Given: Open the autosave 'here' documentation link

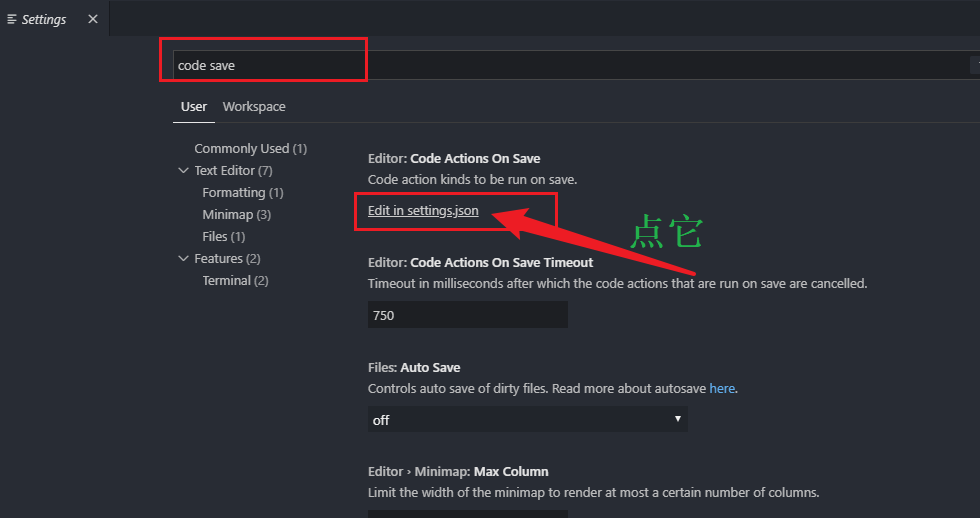Looking at the screenshot, I should coord(722,388).
